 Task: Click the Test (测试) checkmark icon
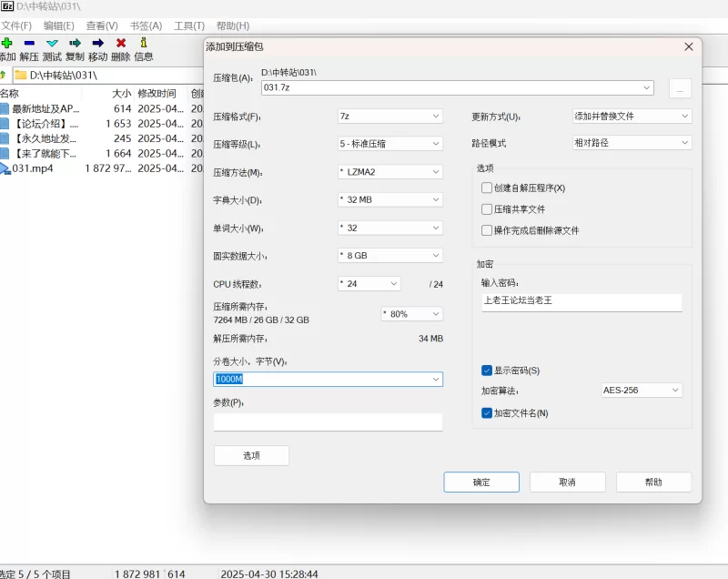[x=52, y=43]
